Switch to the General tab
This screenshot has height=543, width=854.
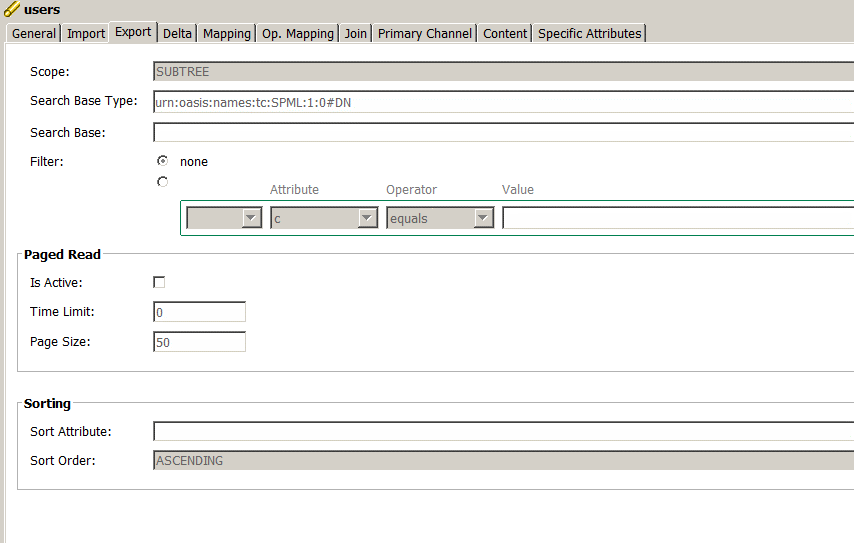point(34,33)
